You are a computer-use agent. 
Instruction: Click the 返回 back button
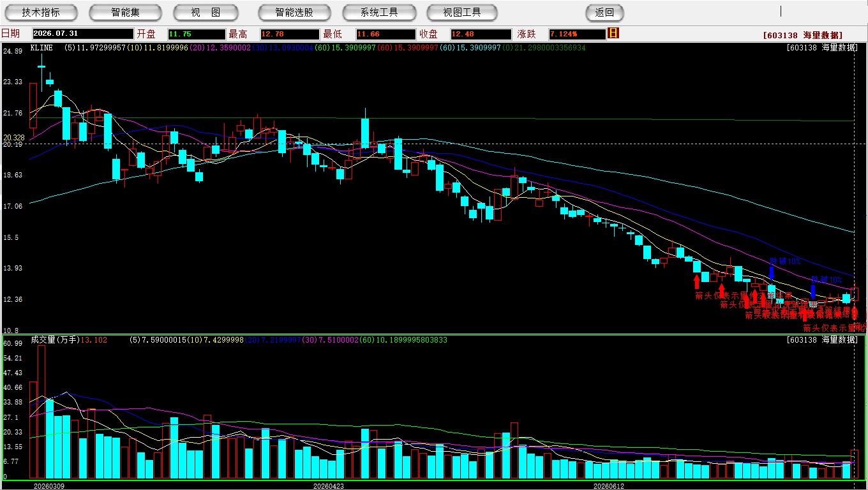(604, 12)
